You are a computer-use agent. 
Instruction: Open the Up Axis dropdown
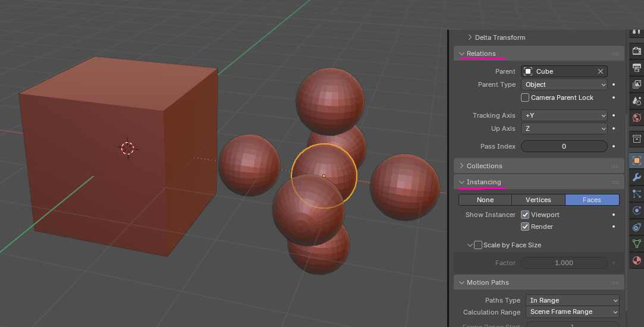[x=564, y=128]
